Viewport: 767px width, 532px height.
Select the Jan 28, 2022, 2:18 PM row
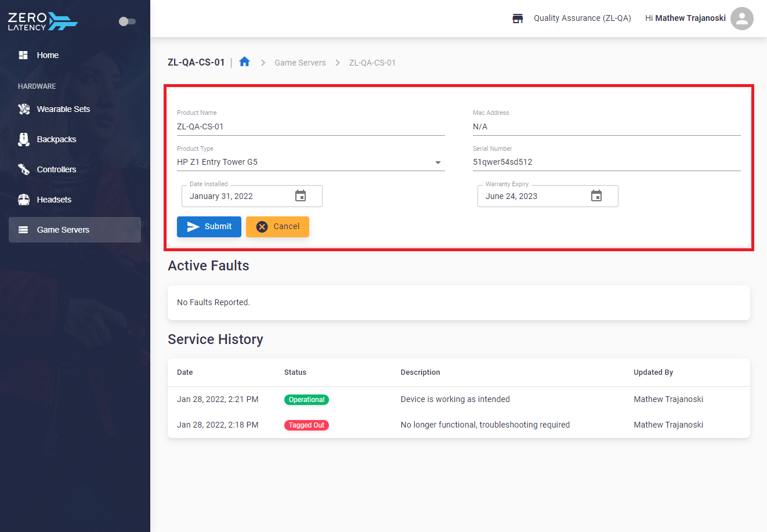[x=459, y=425]
